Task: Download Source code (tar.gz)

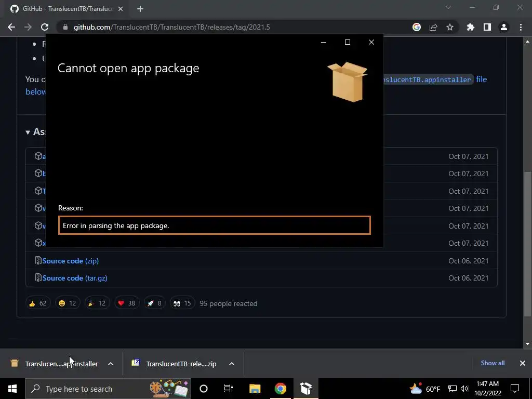Action: click(x=75, y=278)
